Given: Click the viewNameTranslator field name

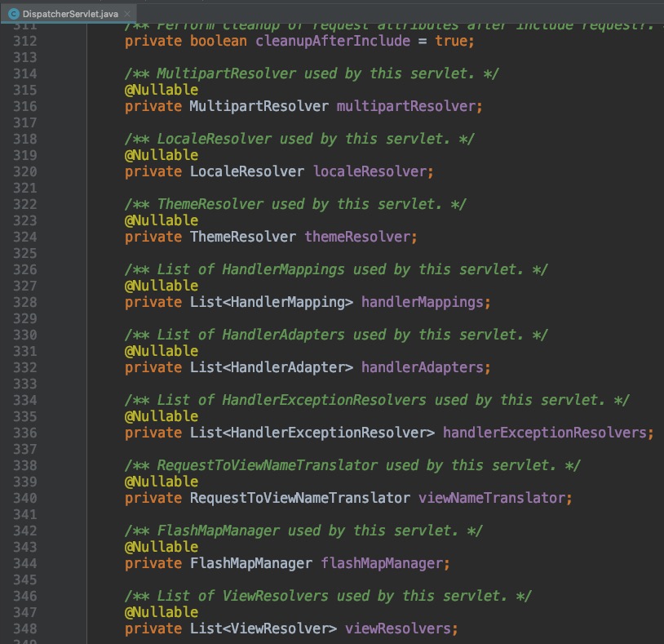Looking at the screenshot, I should (x=491, y=498).
